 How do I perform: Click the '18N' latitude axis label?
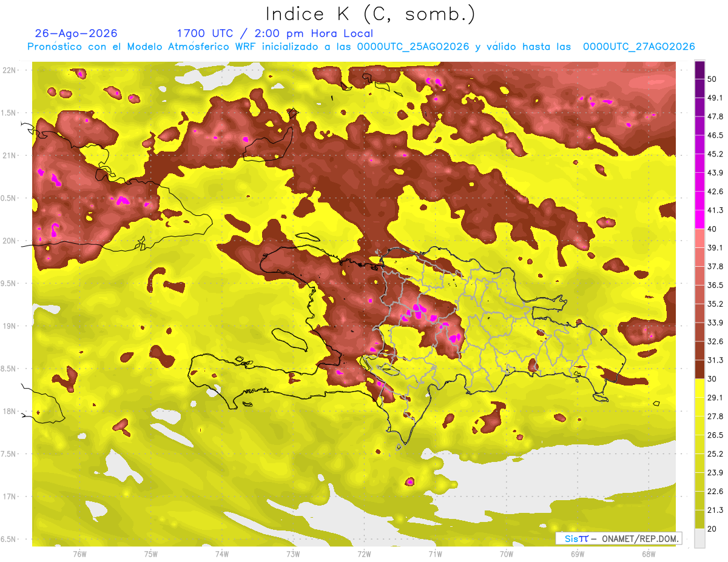click(x=10, y=412)
